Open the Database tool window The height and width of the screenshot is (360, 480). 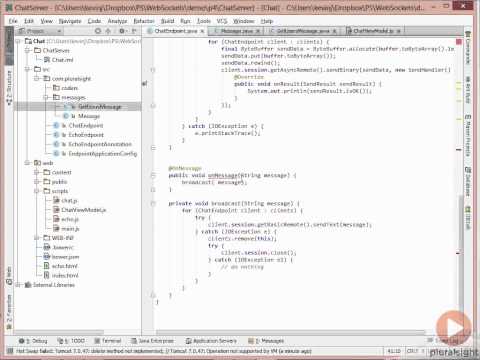(468, 182)
